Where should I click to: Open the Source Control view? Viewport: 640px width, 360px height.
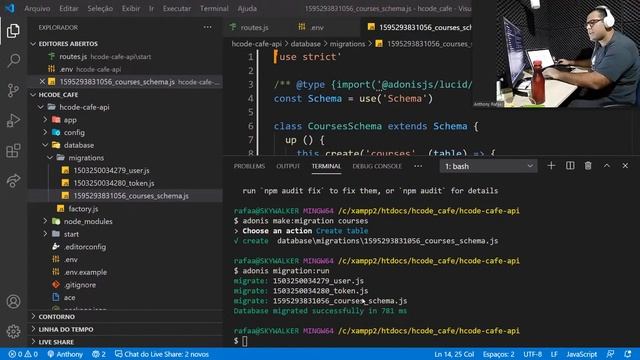pos(13,90)
